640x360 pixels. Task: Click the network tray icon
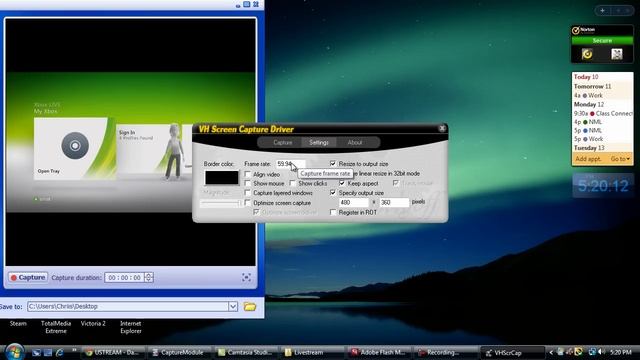tap(592, 352)
